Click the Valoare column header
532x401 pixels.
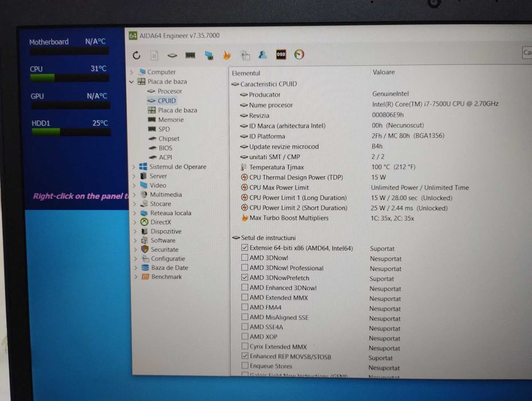pyautogui.click(x=383, y=72)
